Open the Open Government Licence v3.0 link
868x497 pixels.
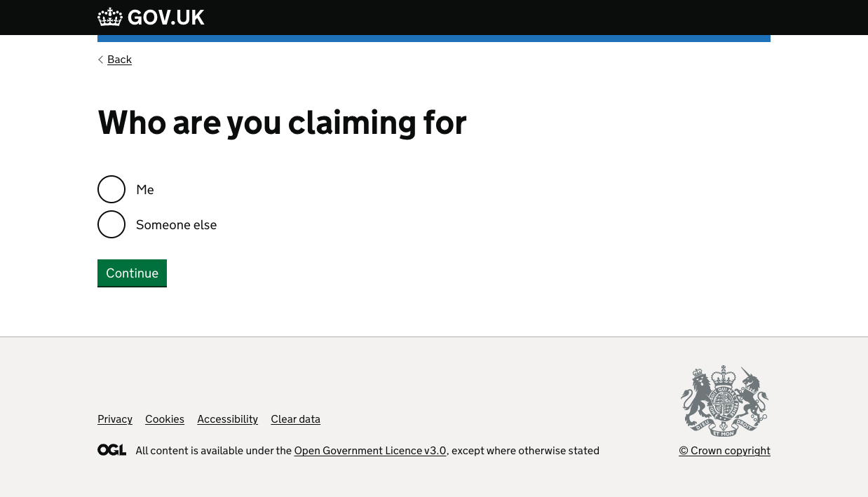(x=370, y=451)
